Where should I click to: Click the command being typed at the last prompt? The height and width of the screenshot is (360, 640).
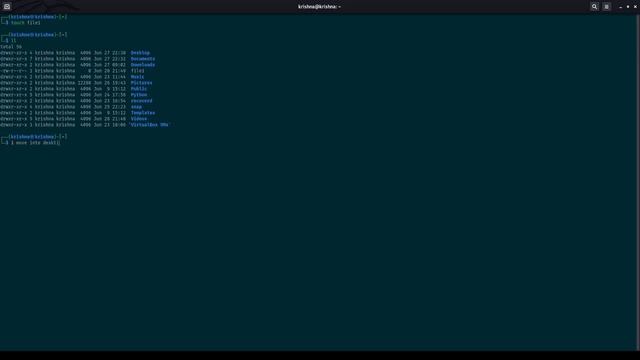point(36,143)
